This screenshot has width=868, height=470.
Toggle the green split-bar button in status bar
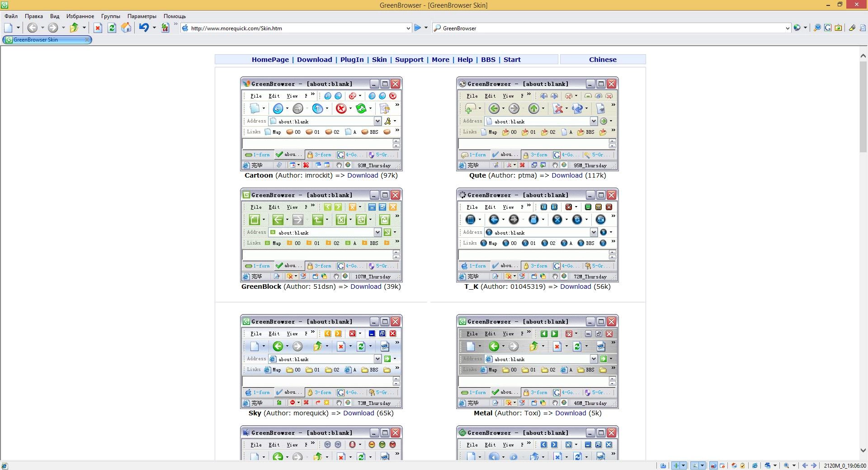click(x=676, y=465)
